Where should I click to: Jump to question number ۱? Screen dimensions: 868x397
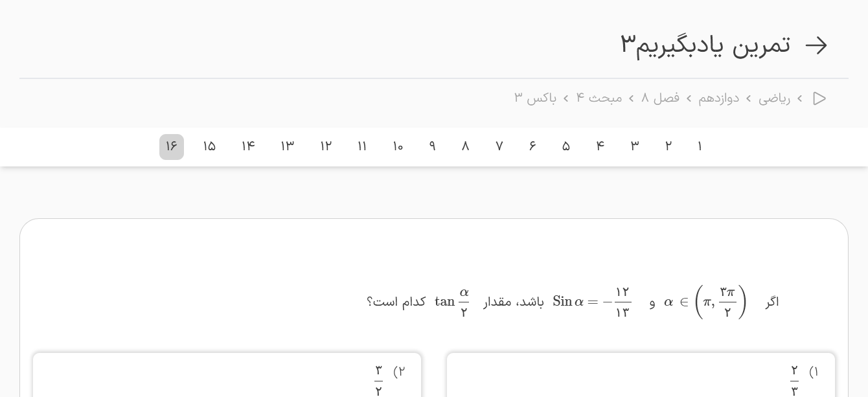(700, 147)
